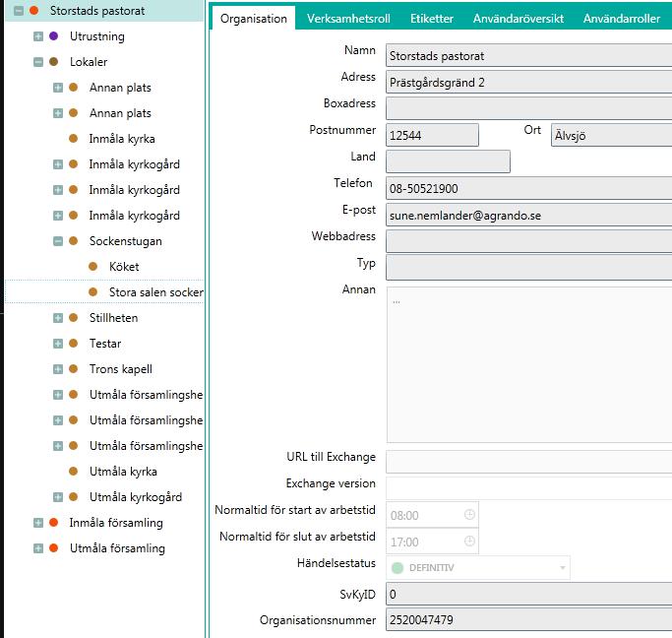Collapse the Sockenstugan node
672x638 pixels.
pos(58,241)
